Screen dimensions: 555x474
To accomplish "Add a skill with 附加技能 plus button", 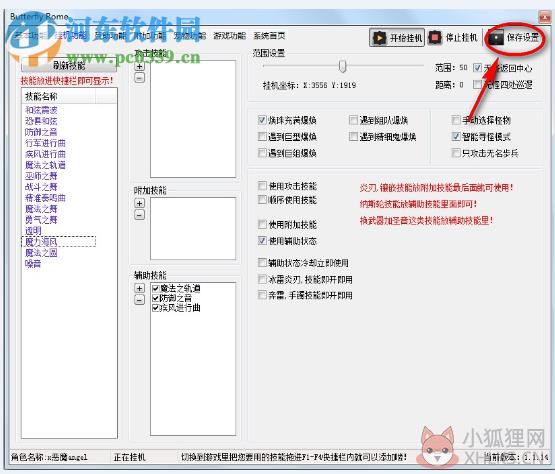I will point(139,203).
